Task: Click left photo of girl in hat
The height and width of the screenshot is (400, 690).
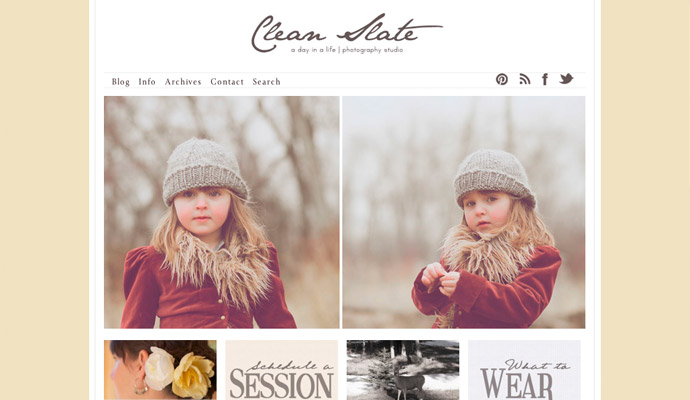Action: click(x=222, y=212)
